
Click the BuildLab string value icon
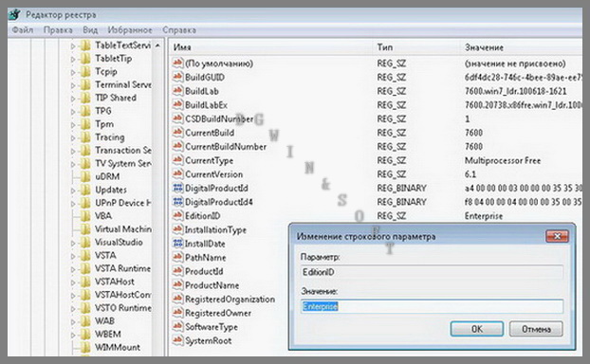(x=177, y=91)
